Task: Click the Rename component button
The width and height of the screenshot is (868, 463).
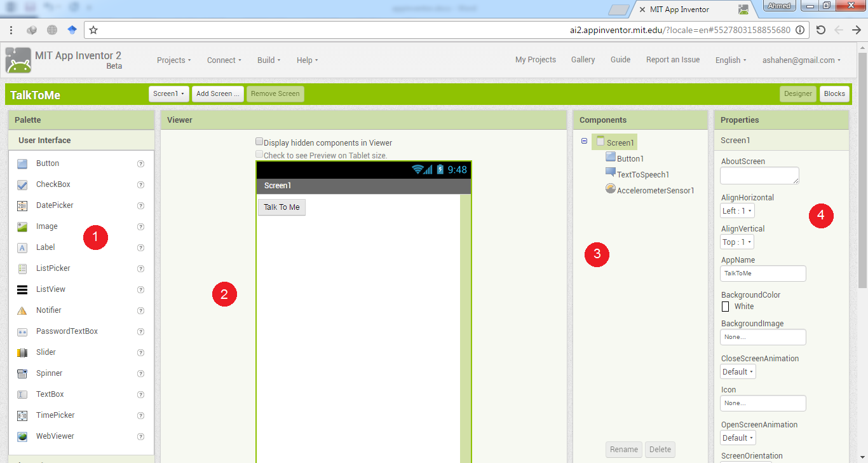Action: [624, 450]
